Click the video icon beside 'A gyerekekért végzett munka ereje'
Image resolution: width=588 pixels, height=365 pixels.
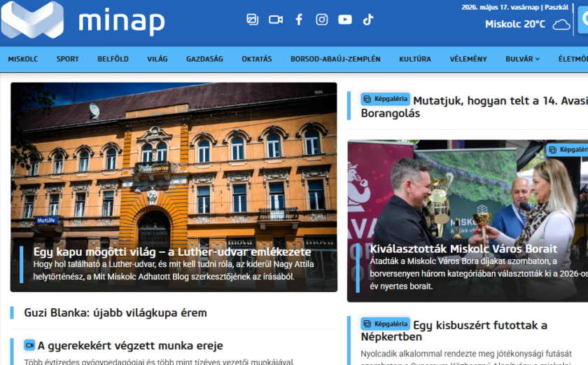(x=29, y=345)
